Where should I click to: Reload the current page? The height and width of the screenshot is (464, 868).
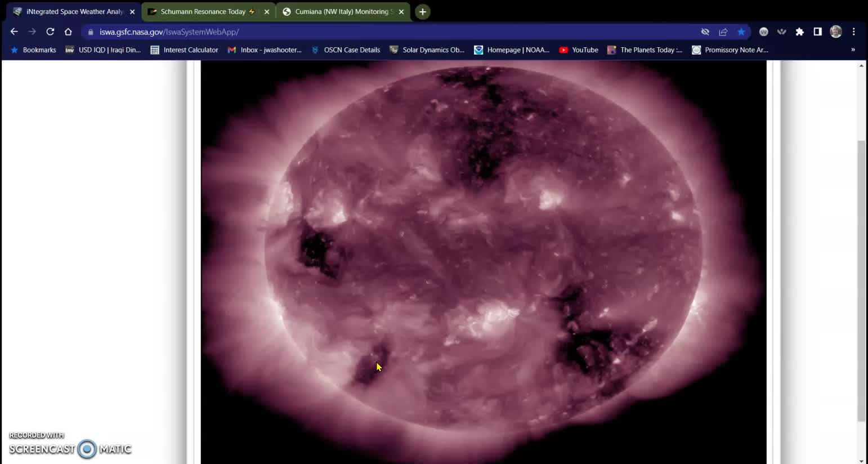[50, 32]
